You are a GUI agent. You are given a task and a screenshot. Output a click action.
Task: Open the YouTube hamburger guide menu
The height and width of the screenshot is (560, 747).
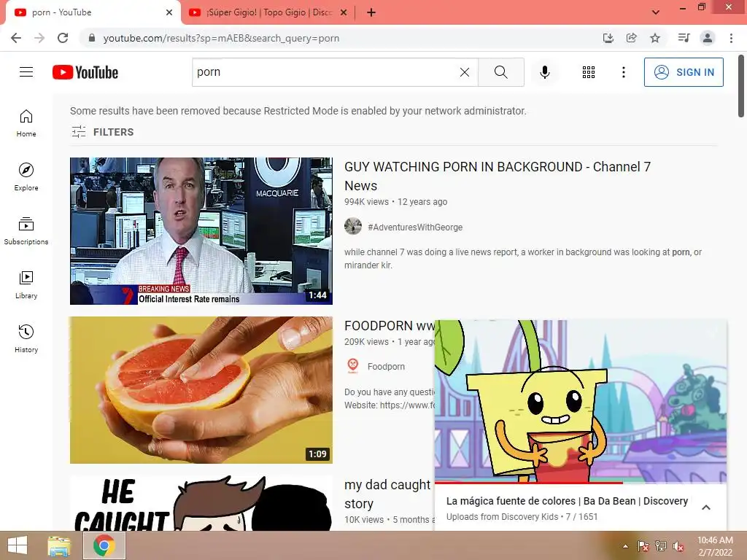point(26,72)
